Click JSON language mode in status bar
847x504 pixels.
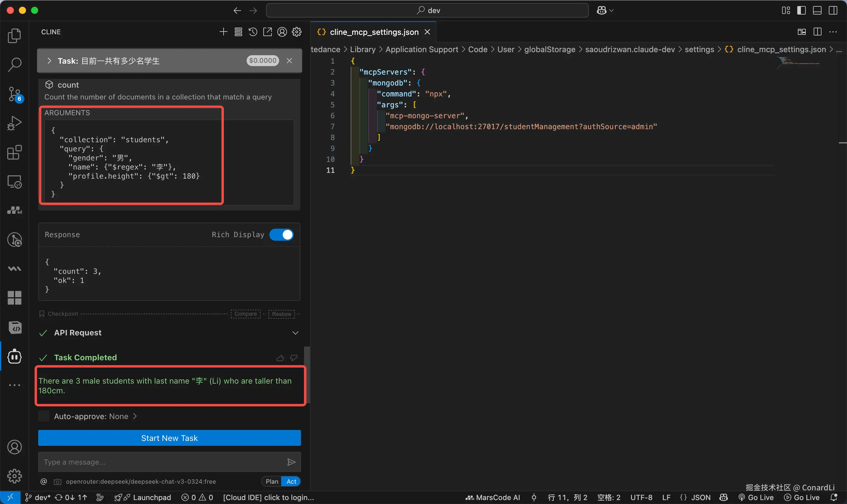[700, 497]
